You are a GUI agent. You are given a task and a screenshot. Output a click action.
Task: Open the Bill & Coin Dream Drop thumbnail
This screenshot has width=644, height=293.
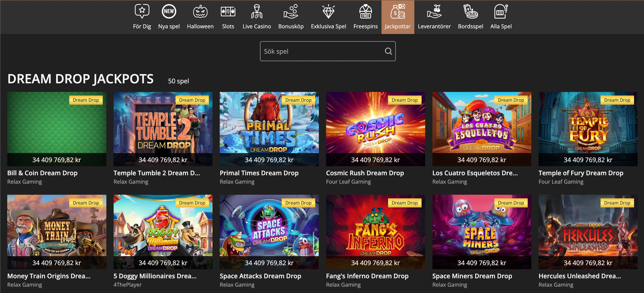(57, 129)
